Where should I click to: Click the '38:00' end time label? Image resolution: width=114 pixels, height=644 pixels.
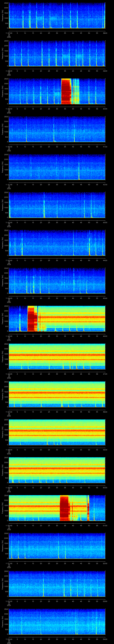point(105,33)
